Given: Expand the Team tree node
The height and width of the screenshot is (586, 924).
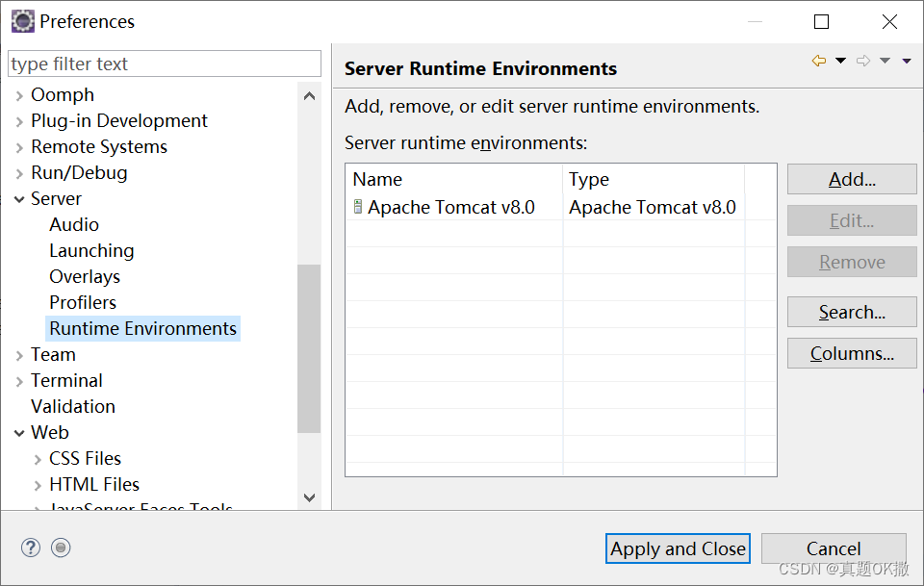Looking at the screenshot, I should 19,355.
